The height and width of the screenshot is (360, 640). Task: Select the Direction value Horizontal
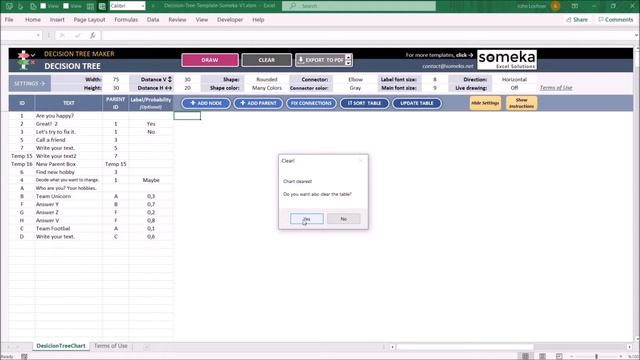click(514, 80)
